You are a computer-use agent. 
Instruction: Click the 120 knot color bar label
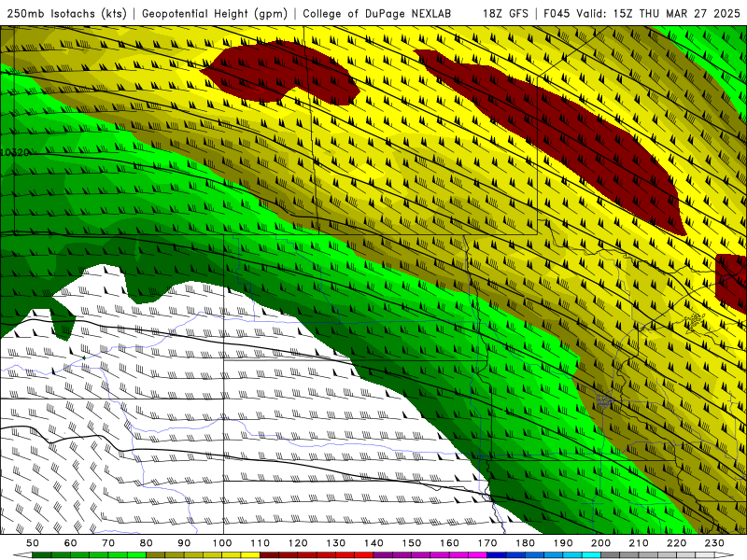coord(298,543)
